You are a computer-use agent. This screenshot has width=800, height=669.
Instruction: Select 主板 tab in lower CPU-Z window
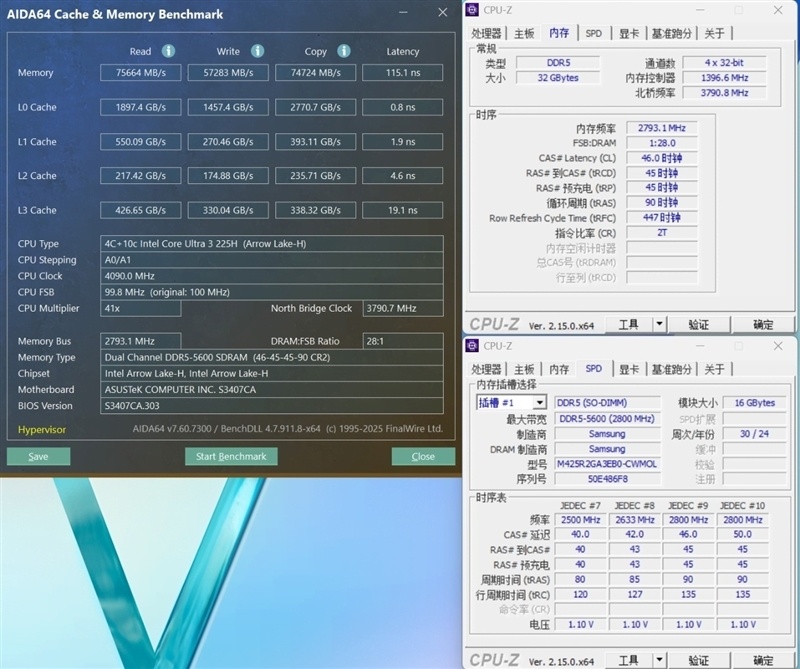[524, 369]
